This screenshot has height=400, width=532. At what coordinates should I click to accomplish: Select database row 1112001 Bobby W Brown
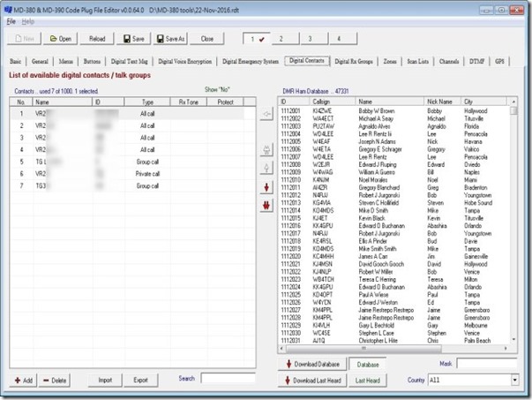[x=393, y=111]
